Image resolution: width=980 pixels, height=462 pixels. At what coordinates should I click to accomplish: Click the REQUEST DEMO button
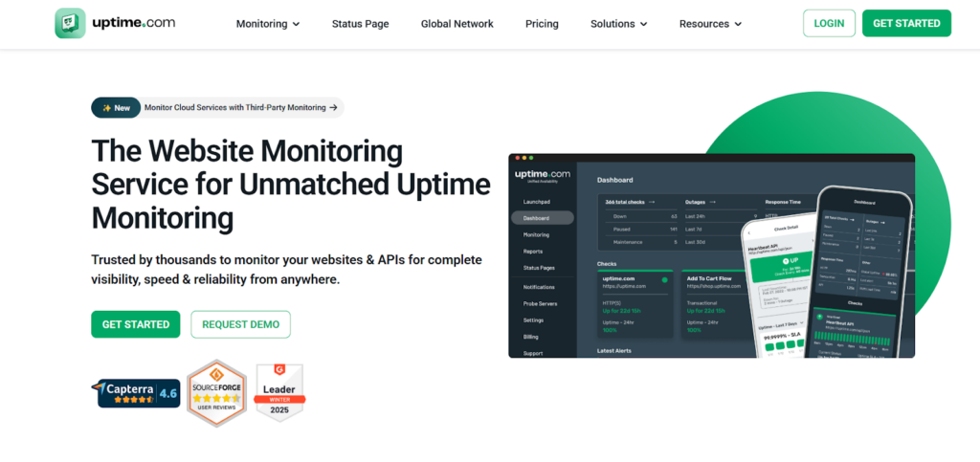(x=240, y=324)
